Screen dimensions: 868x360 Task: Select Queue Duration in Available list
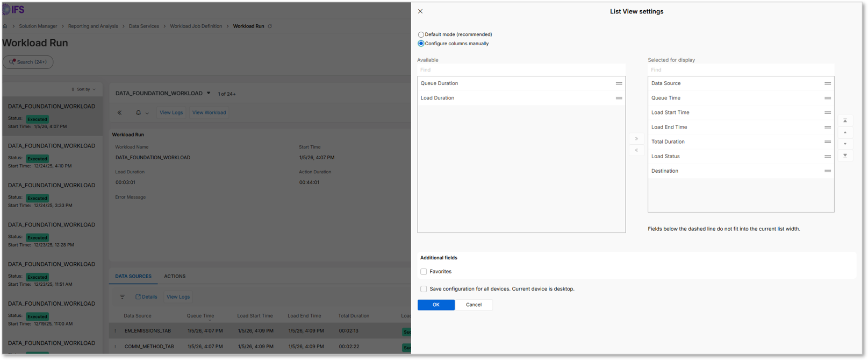point(521,83)
